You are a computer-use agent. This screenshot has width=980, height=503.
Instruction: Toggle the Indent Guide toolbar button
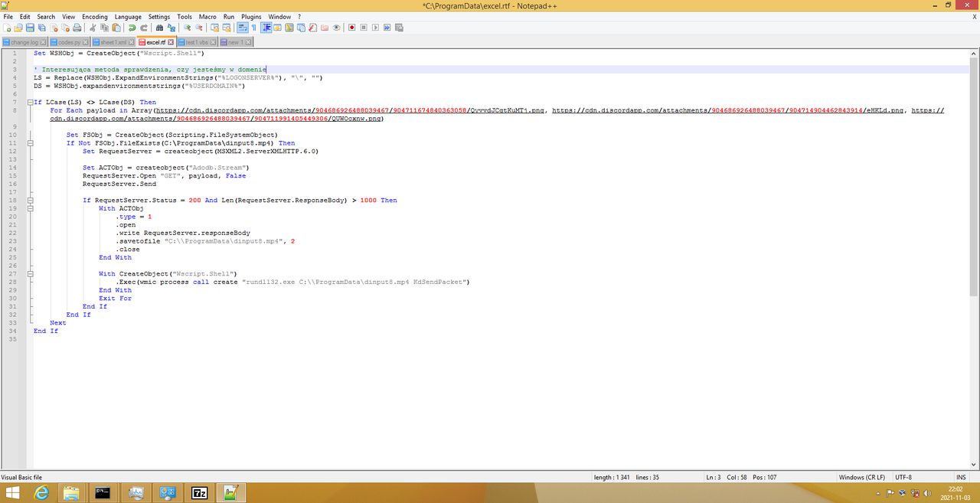coord(266,28)
